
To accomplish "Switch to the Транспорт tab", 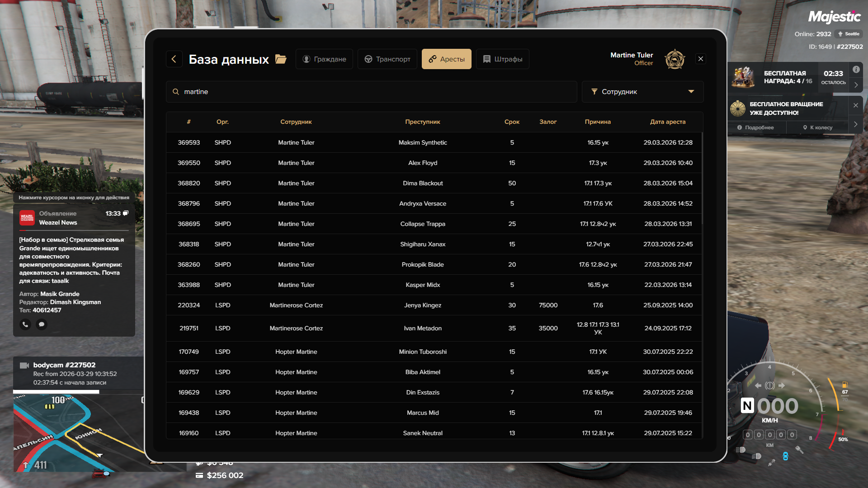I will (x=387, y=59).
